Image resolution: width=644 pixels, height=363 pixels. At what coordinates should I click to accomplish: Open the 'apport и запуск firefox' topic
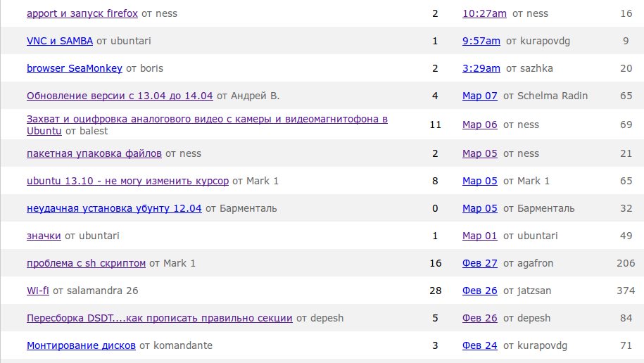(82, 13)
